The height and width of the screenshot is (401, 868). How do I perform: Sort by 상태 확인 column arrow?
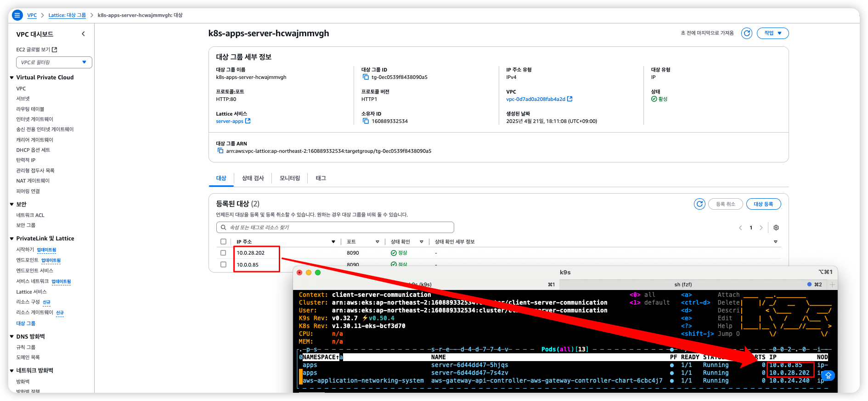click(x=422, y=242)
